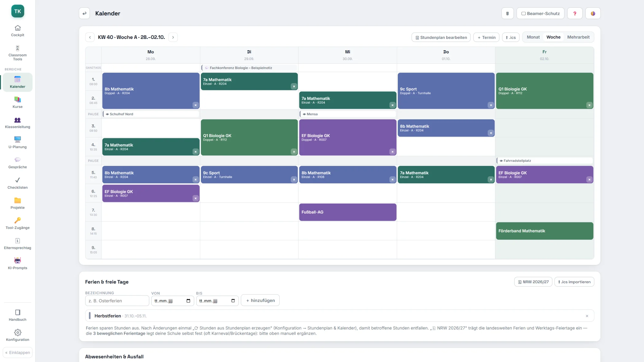Open the Checklisten section
Screen dimensions: 644x362
pyautogui.click(x=17, y=183)
